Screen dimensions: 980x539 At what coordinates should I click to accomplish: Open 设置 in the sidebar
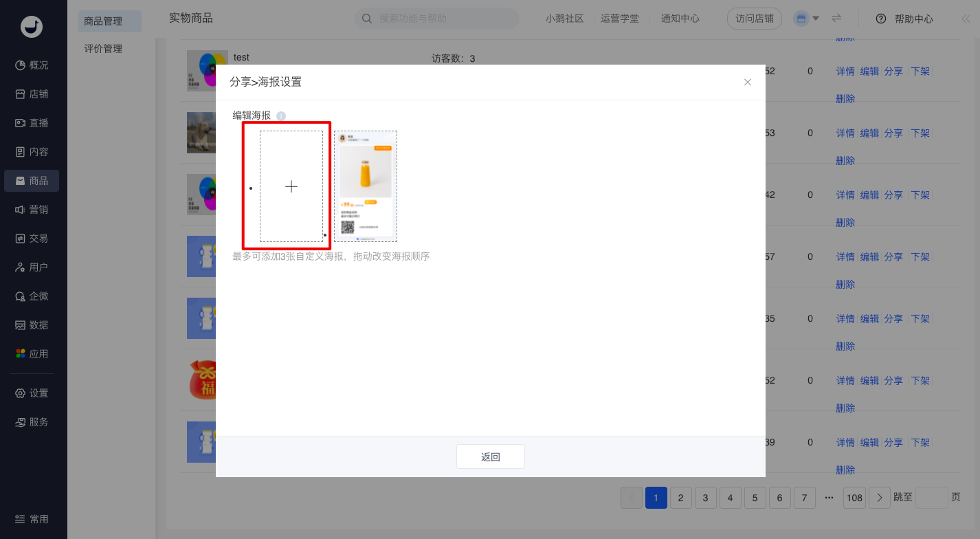pyautogui.click(x=32, y=393)
